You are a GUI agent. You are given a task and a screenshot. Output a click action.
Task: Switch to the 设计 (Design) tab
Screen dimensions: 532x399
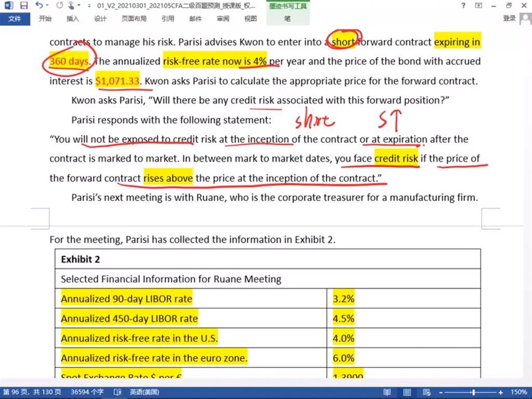pos(100,19)
